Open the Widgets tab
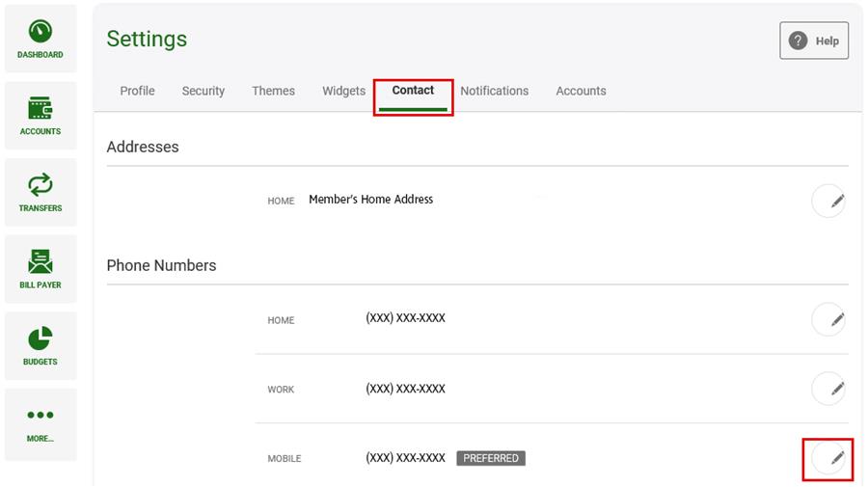This screenshot has width=868, height=487. [343, 91]
